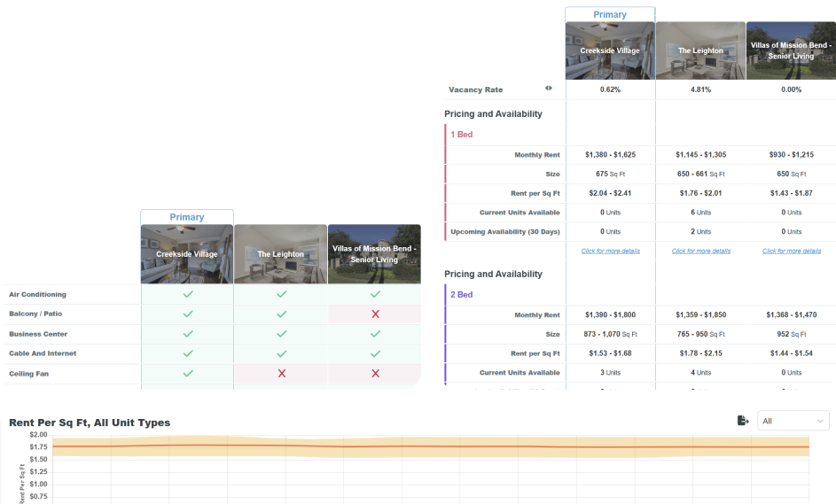Select the Primary tab above the pricing table
This screenshot has width=836, height=504.
[x=610, y=15]
